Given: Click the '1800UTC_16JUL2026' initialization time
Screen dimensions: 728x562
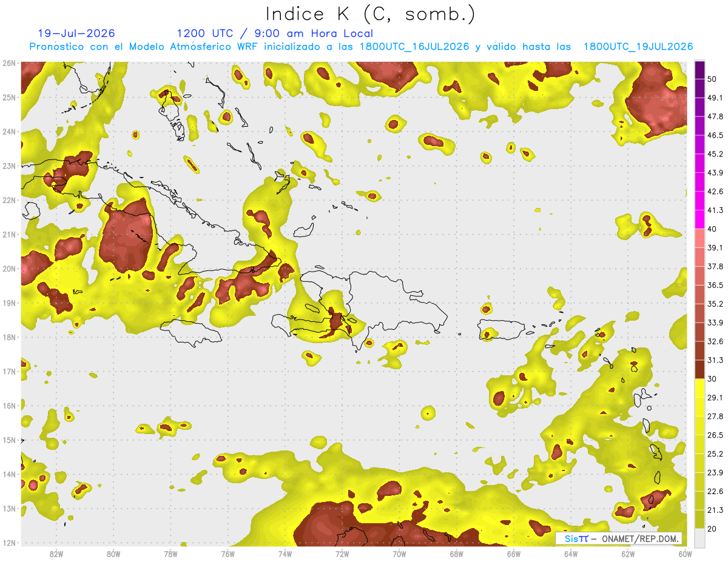Looking at the screenshot, I should point(414,47).
